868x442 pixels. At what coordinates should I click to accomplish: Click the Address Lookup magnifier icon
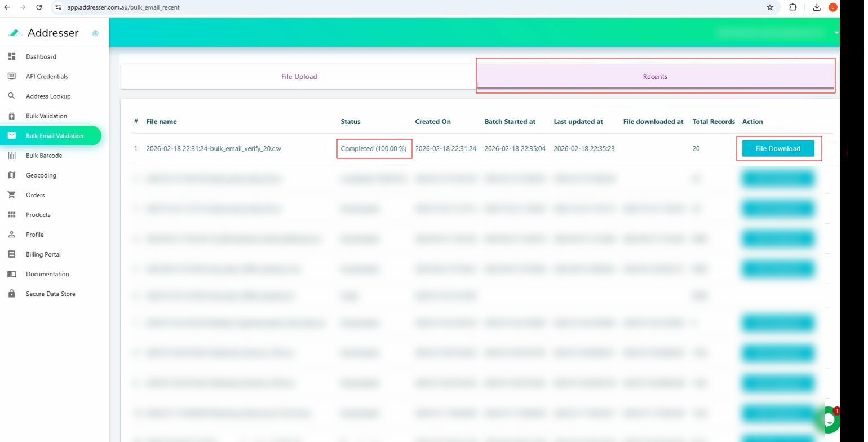click(11, 96)
